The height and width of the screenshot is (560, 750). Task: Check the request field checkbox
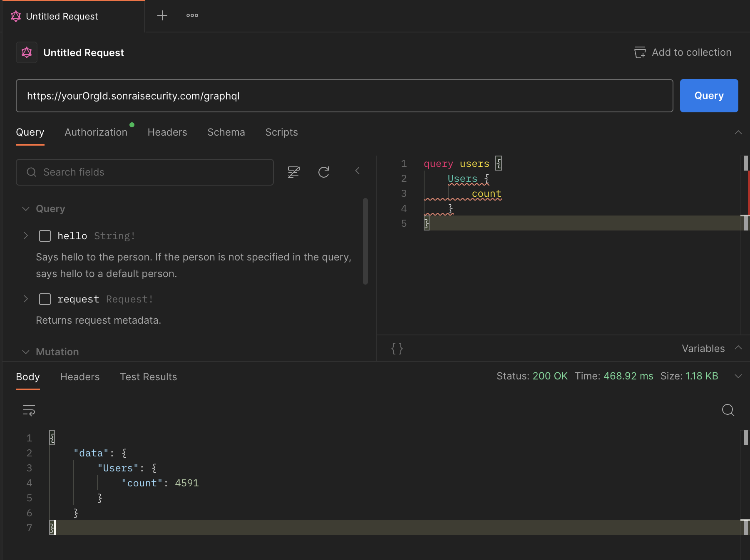click(45, 299)
